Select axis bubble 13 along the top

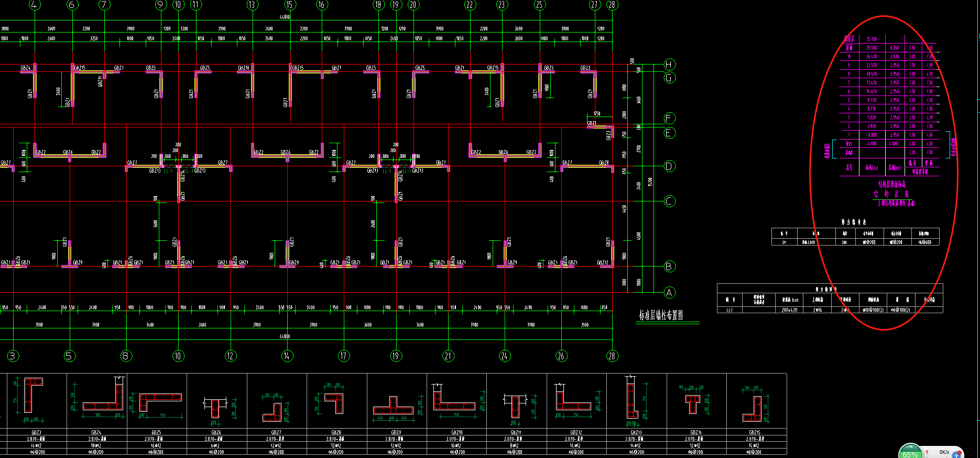(253, 5)
